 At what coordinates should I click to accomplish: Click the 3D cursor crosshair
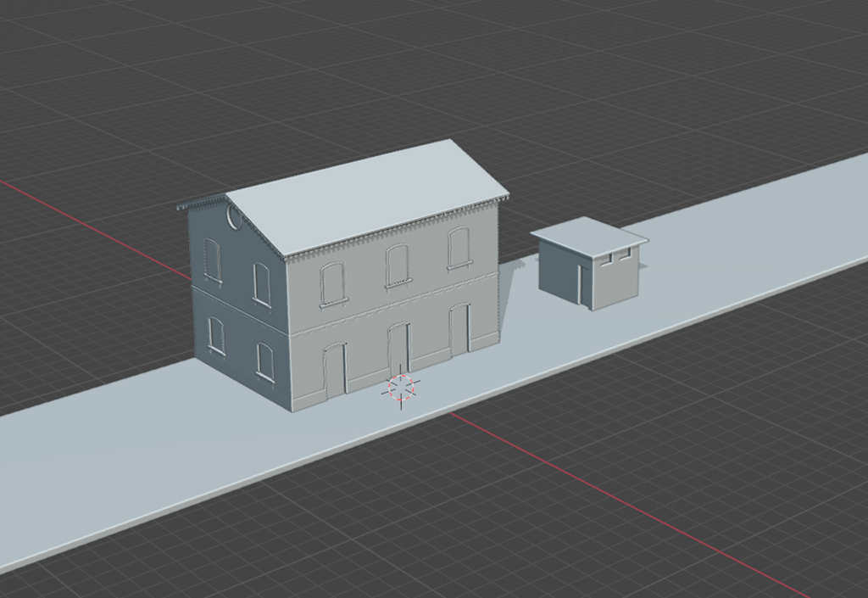click(x=401, y=387)
